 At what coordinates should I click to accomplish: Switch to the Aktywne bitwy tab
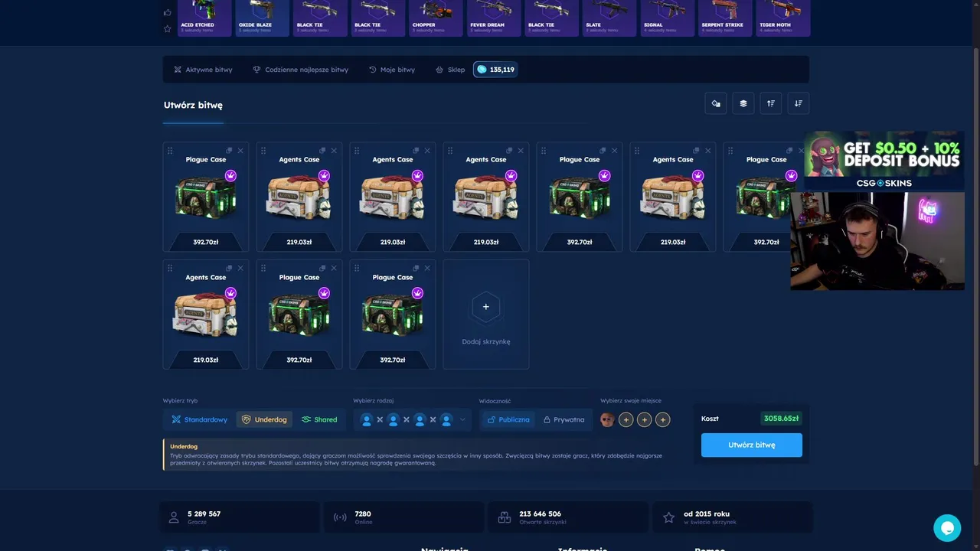203,70
